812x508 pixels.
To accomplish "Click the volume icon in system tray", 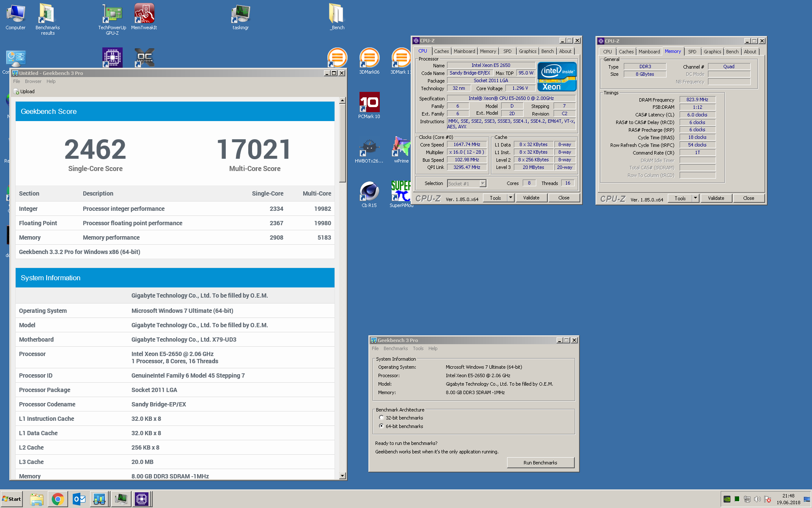I will [x=757, y=499].
